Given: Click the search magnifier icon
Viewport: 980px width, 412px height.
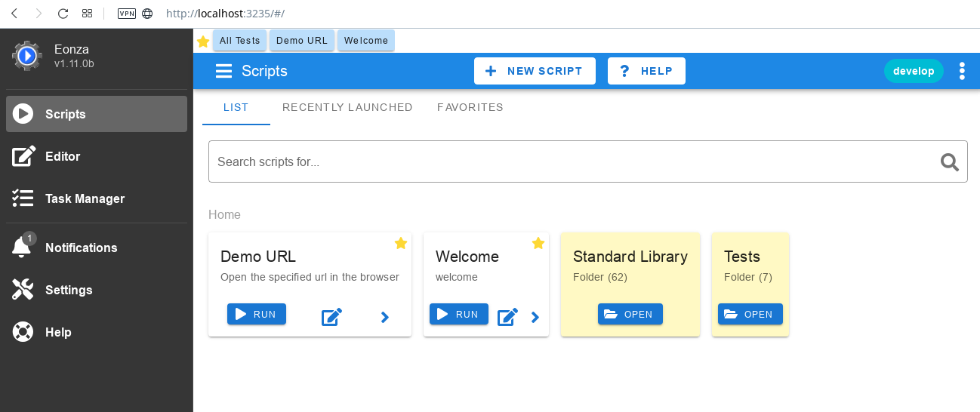Looking at the screenshot, I should click(950, 161).
